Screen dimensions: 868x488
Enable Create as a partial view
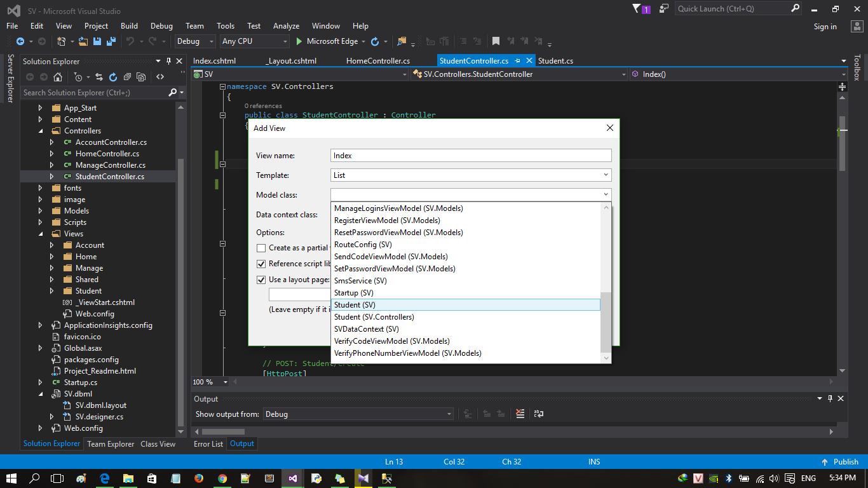(x=262, y=248)
